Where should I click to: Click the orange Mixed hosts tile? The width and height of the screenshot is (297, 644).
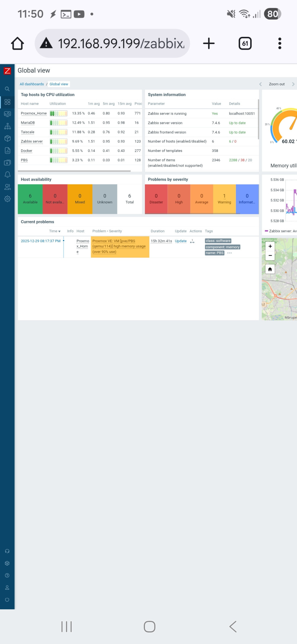point(80,199)
